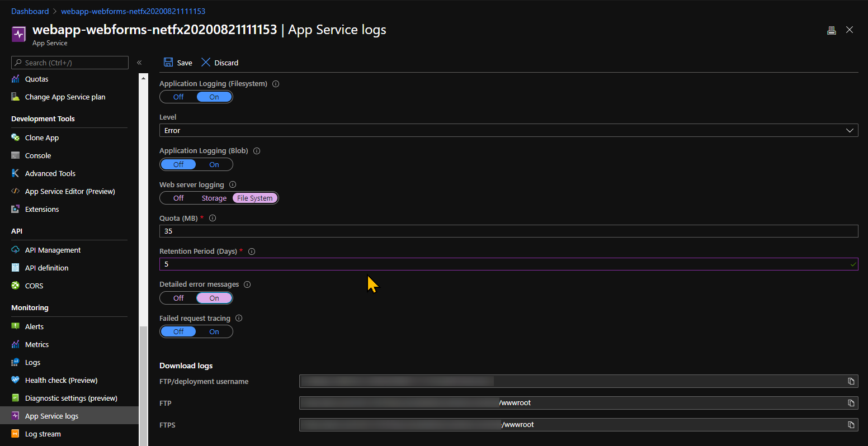Click the App Service logs sidebar icon

15,416
